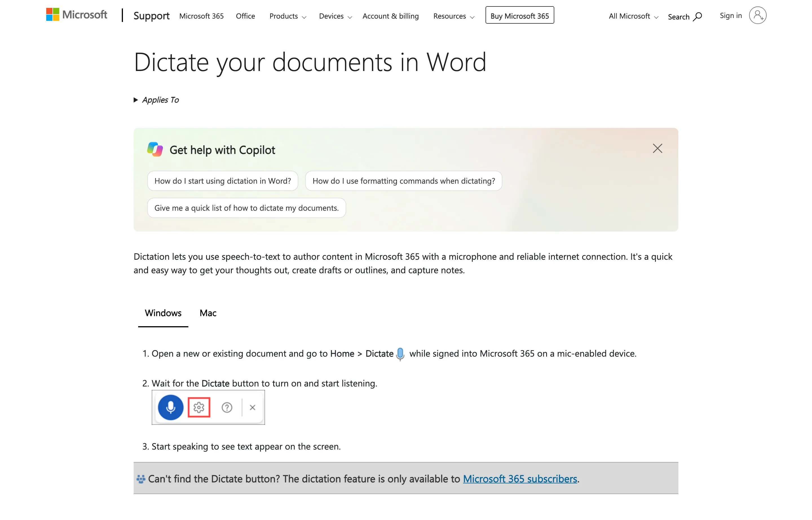Request quick list of how to dictate documents
812x520 pixels.
click(246, 208)
